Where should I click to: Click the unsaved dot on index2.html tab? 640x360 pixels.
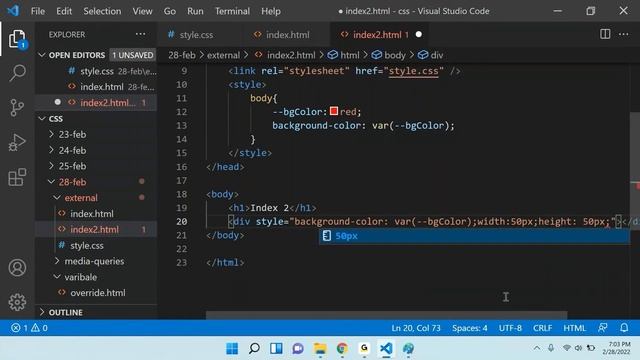(419, 35)
